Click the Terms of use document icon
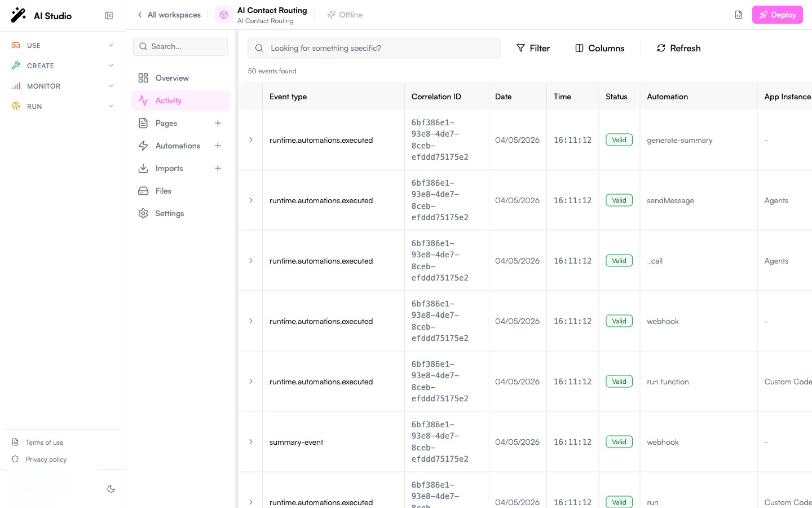Viewport: 812px width, 508px height. click(x=15, y=442)
